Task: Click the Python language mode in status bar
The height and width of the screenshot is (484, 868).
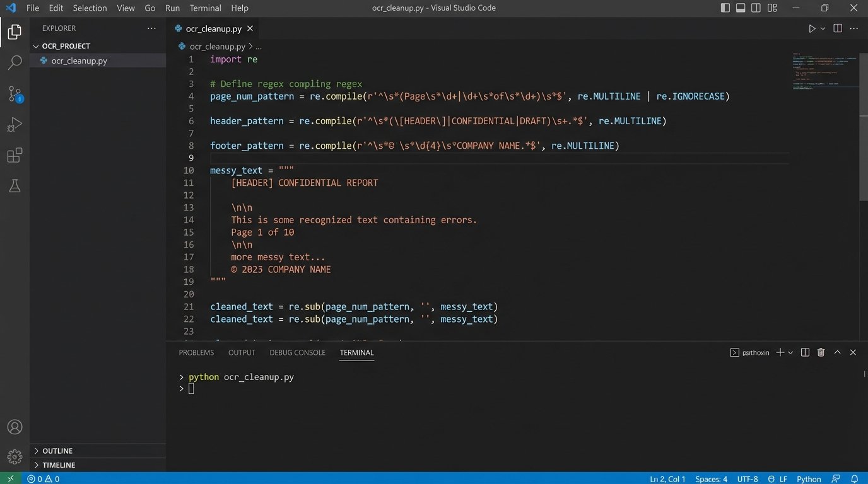Action: [809, 479]
